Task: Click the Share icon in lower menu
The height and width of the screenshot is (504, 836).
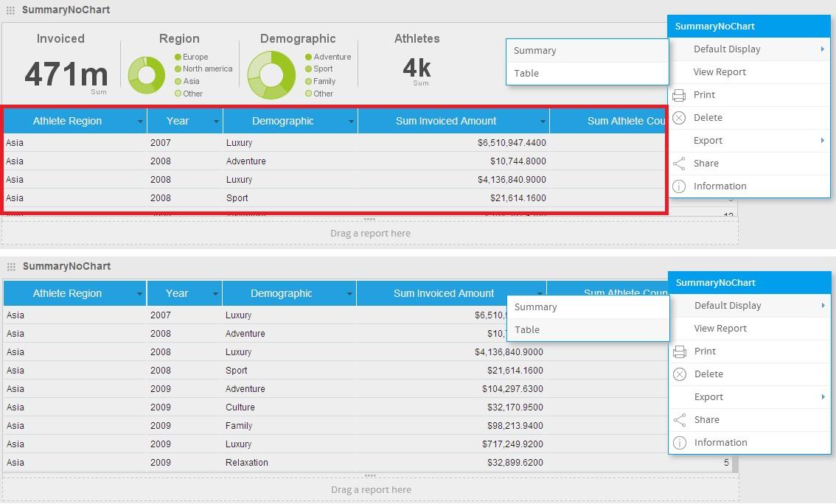Action: 680,420
